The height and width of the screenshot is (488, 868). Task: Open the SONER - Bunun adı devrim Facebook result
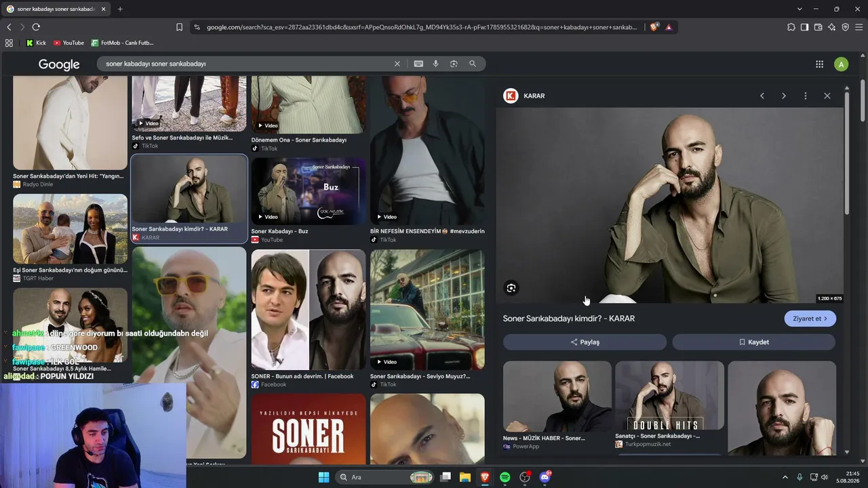309,310
